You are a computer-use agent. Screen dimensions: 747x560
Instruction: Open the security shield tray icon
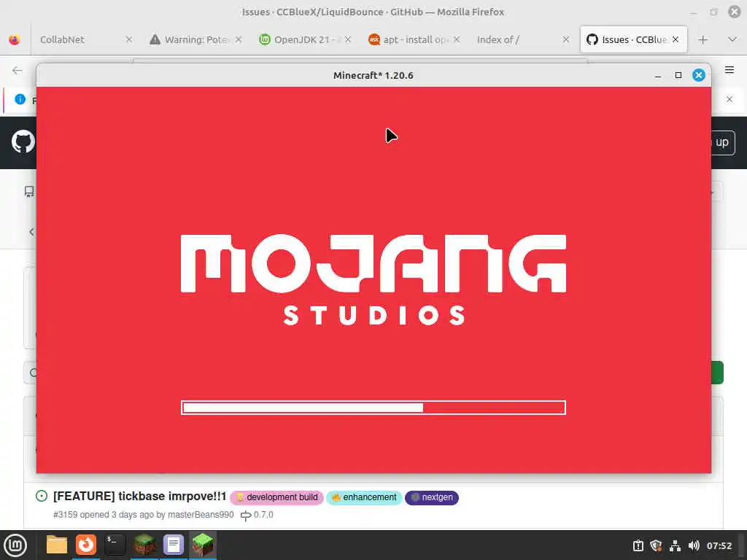(x=656, y=545)
